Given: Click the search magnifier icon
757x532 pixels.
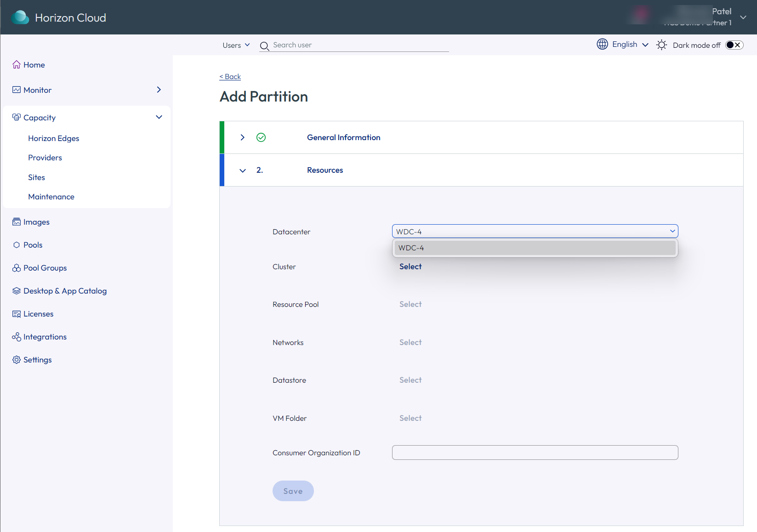Looking at the screenshot, I should pos(264,46).
